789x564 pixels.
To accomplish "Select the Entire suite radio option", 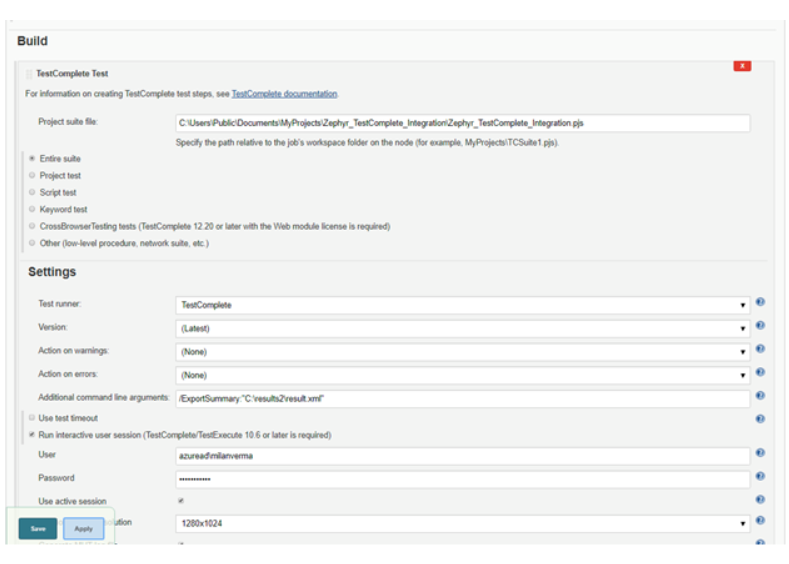I will click(32, 159).
